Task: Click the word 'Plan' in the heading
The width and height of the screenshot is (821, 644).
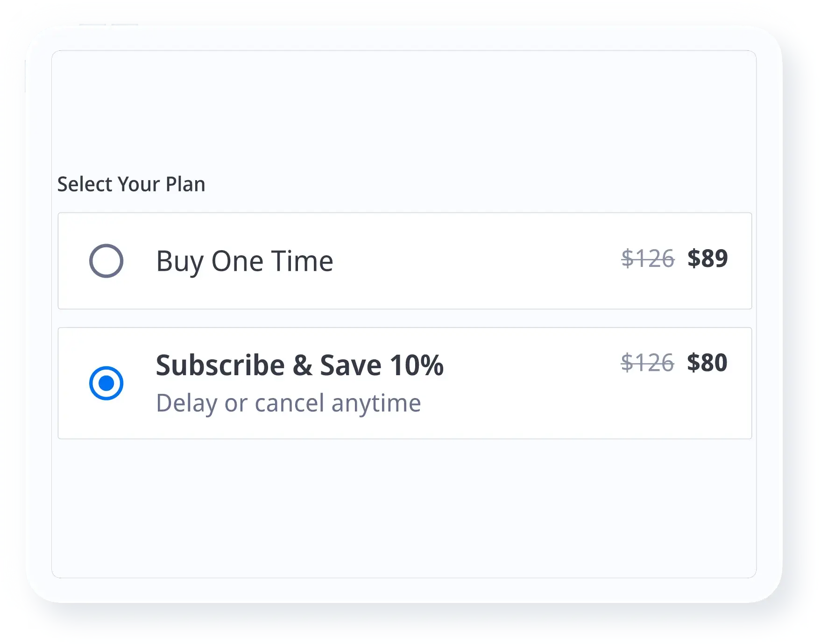Action: [185, 184]
